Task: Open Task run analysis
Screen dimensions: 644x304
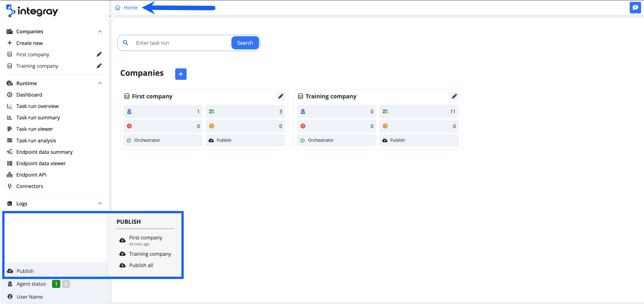Action: click(36, 140)
